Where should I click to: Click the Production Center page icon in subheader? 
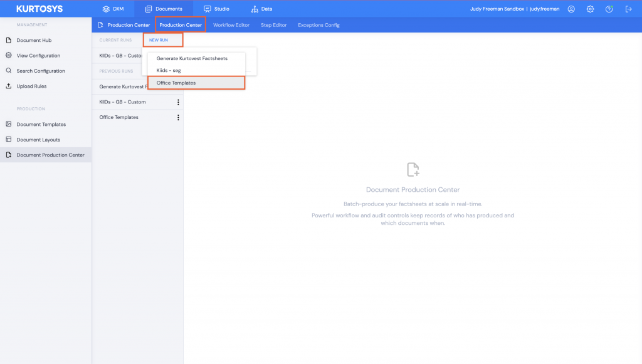100,25
